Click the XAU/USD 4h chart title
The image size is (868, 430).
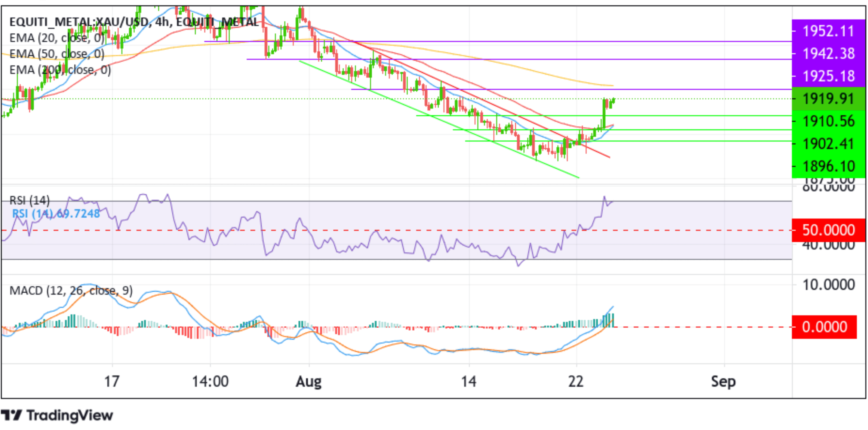(x=134, y=22)
